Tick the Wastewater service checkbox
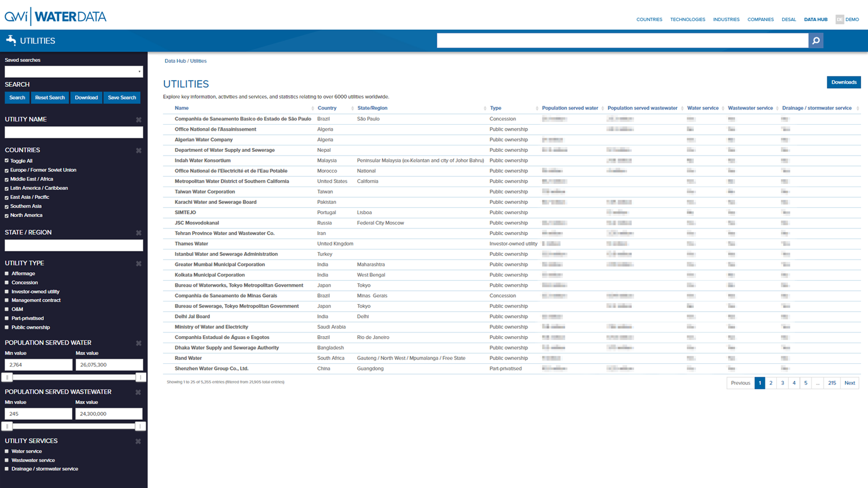The image size is (868, 488). (x=7, y=460)
